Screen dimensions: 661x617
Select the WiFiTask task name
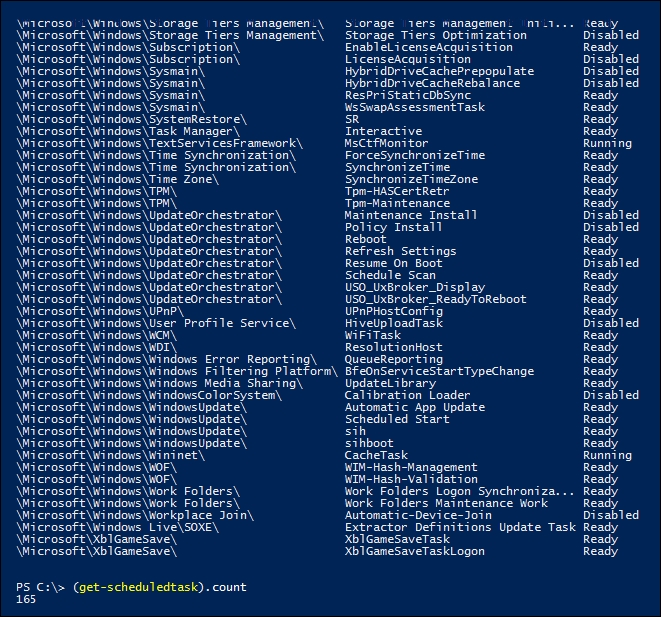click(373, 335)
